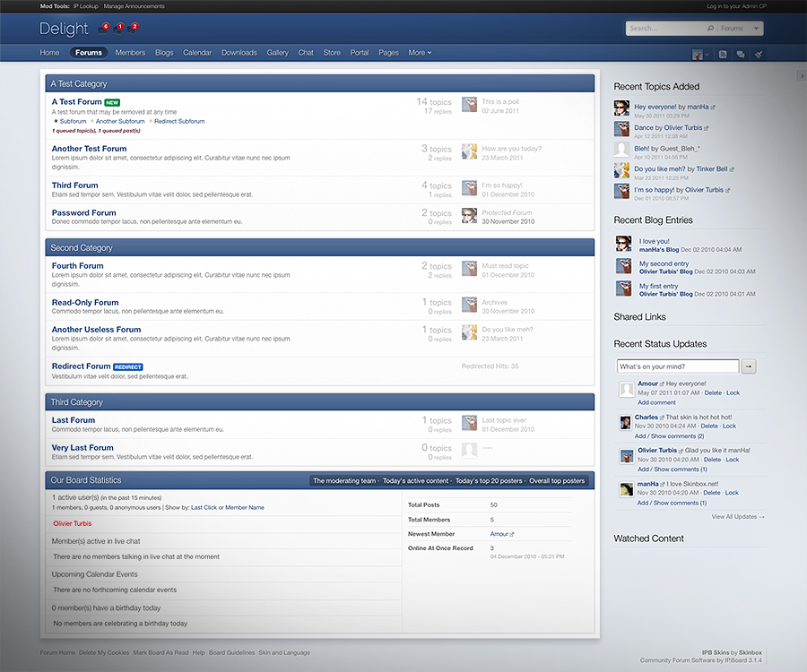Image resolution: width=807 pixels, height=672 pixels.
Task: Switch to the Members tab
Action: point(130,52)
